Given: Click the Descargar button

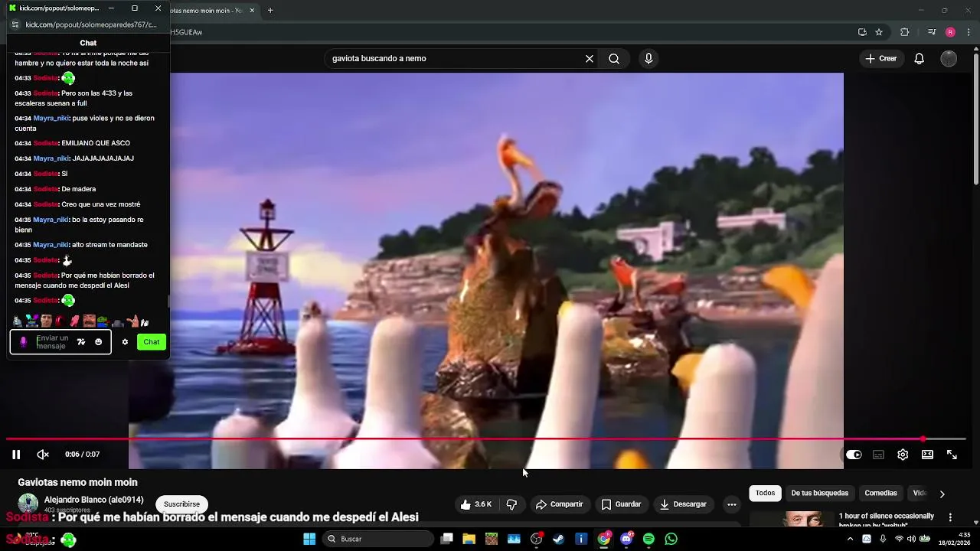Looking at the screenshot, I should click(683, 504).
